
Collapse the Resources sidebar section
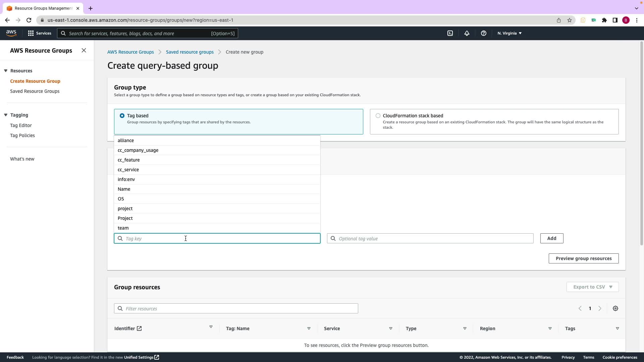(6, 71)
